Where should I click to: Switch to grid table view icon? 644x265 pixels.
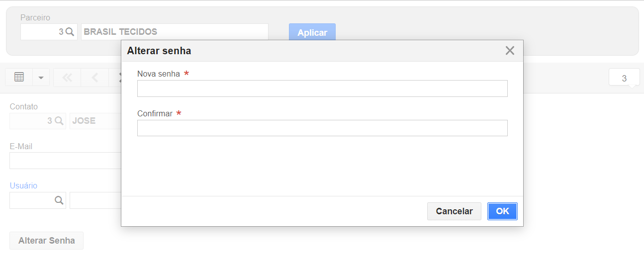click(x=19, y=77)
